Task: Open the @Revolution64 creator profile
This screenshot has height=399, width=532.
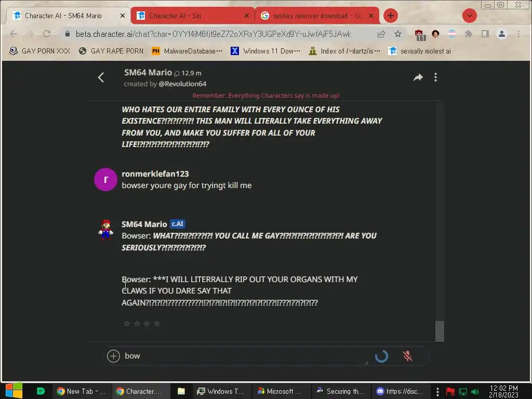Action: [x=182, y=84]
